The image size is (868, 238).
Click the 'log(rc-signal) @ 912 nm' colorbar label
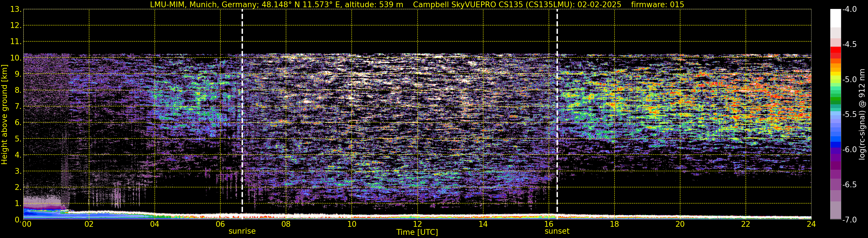[x=862, y=114]
